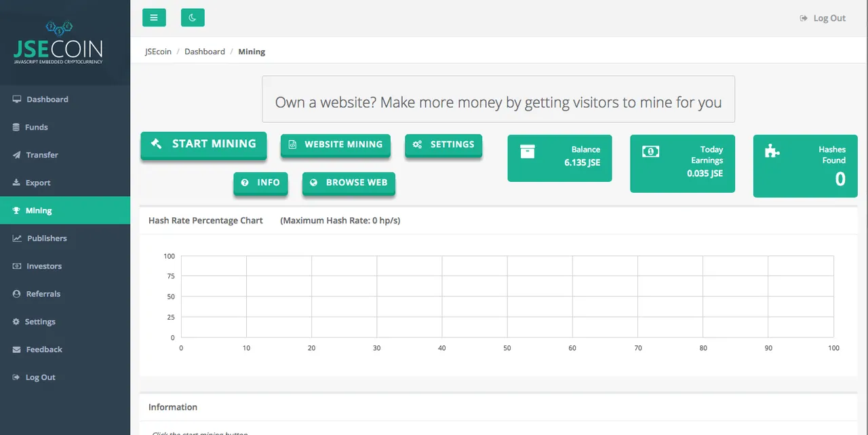Log out using the top-right link
This screenshot has height=435, width=868.
coord(823,18)
